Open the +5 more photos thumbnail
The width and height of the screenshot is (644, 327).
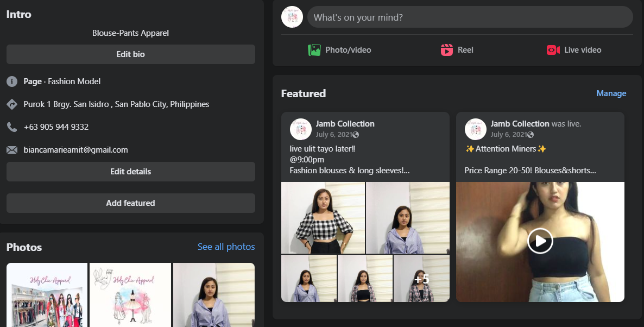421,279
